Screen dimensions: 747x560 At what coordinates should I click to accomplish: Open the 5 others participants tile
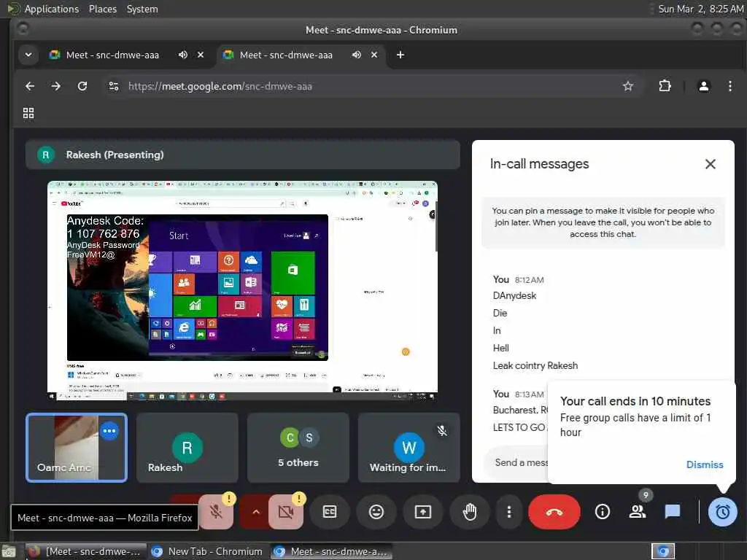point(298,448)
